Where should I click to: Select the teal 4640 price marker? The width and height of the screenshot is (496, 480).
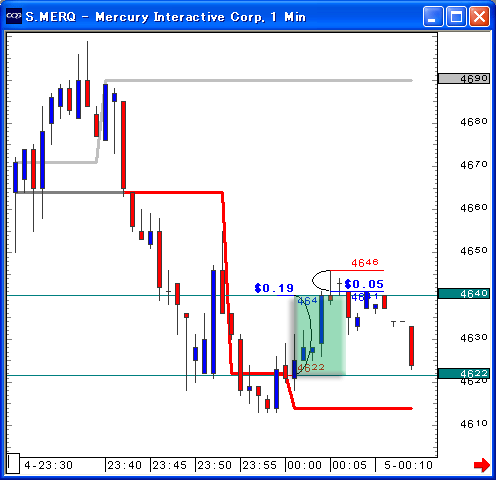click(x=464, y=294)
